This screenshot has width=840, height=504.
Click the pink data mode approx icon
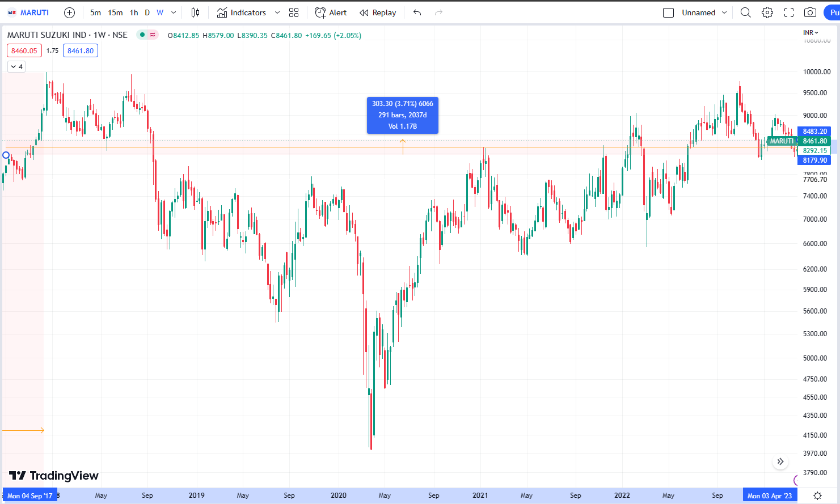point(153,35)
